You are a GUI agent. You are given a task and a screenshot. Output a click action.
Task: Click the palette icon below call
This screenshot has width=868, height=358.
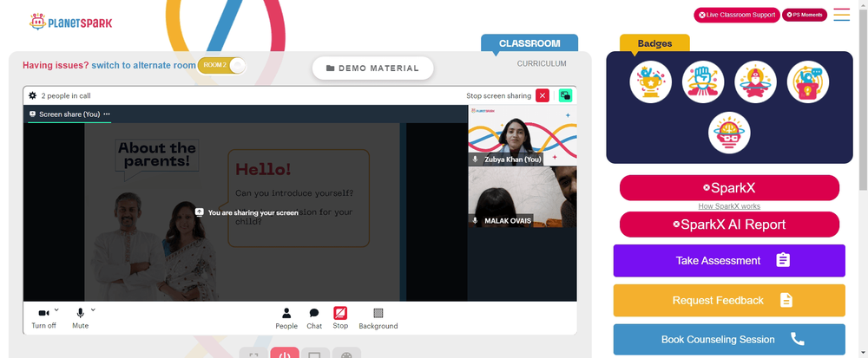point(346,353)
